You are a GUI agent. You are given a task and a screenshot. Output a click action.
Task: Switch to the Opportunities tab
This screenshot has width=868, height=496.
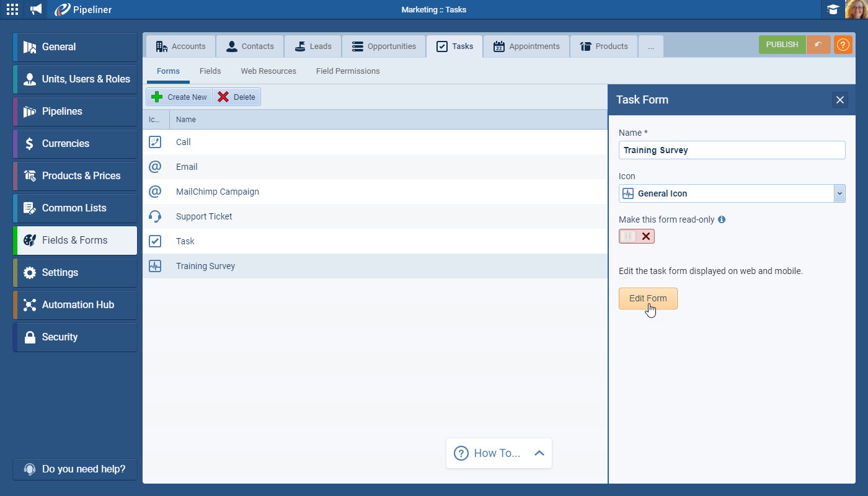click(x=384, y=46)
